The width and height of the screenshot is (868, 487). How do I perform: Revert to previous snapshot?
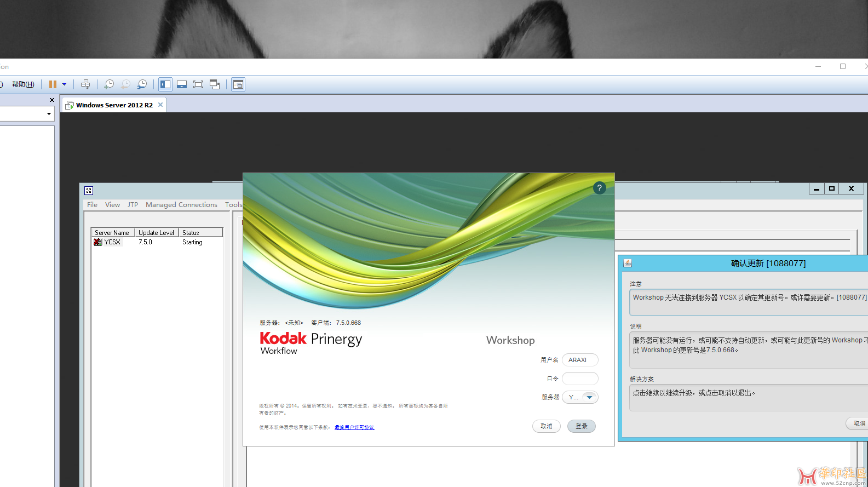point(125,84)
